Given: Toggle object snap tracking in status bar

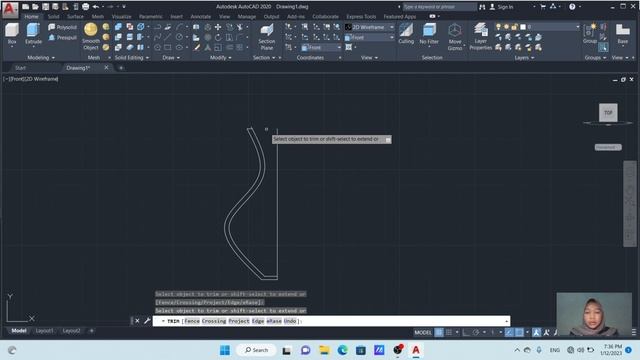Looking at the screenshot, I should click(509, 332).
